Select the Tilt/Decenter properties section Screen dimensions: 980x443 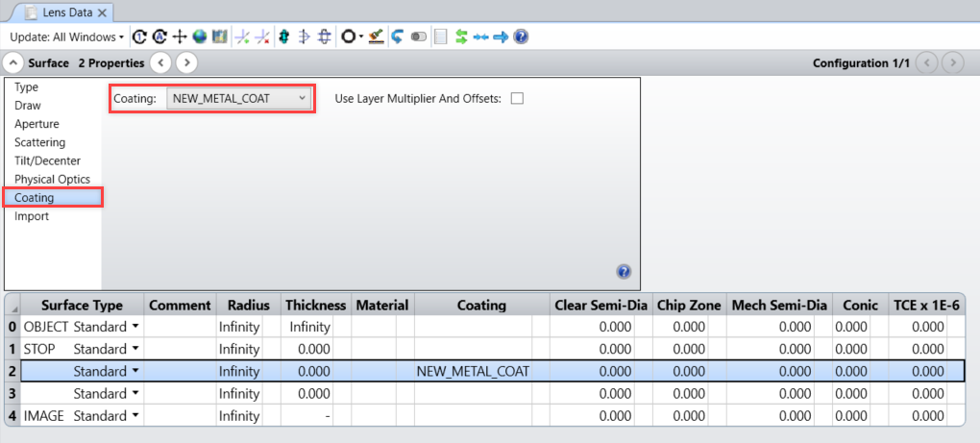(x=47, y=160)
